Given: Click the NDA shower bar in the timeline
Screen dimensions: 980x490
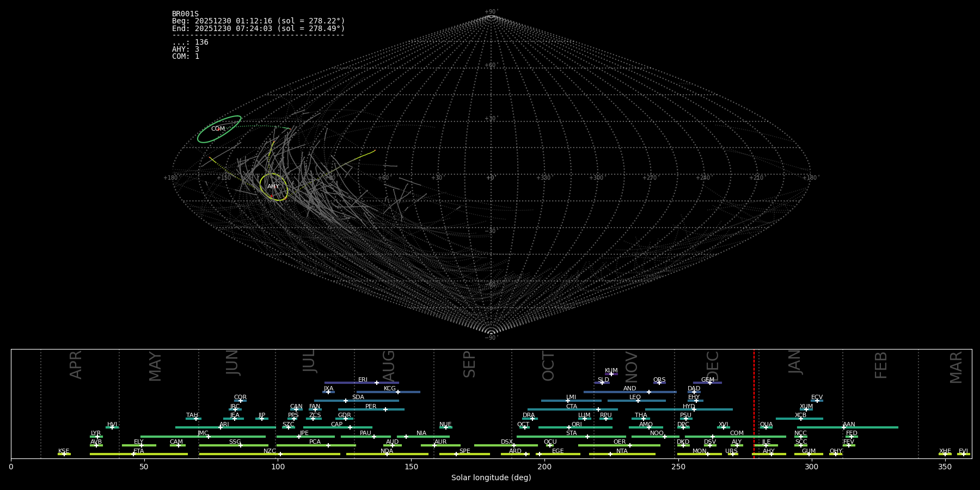Looking at the screenshot, I should tap(387, 454).
